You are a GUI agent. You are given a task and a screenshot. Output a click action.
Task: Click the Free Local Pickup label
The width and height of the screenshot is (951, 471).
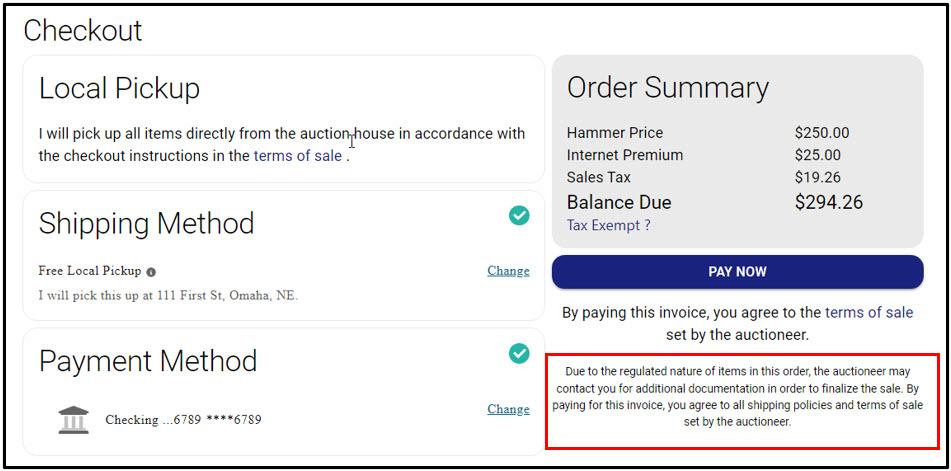tap(90, 271)
